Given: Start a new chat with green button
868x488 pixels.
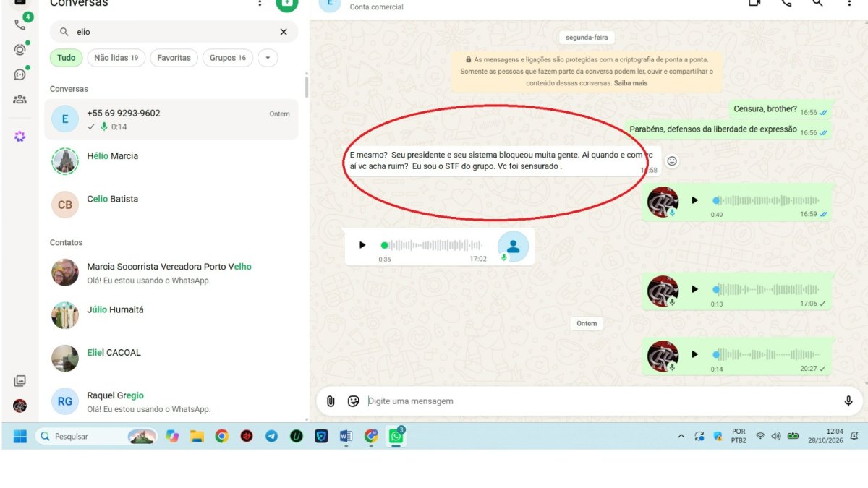Looking at the screenshot, I should click(286, 4).
